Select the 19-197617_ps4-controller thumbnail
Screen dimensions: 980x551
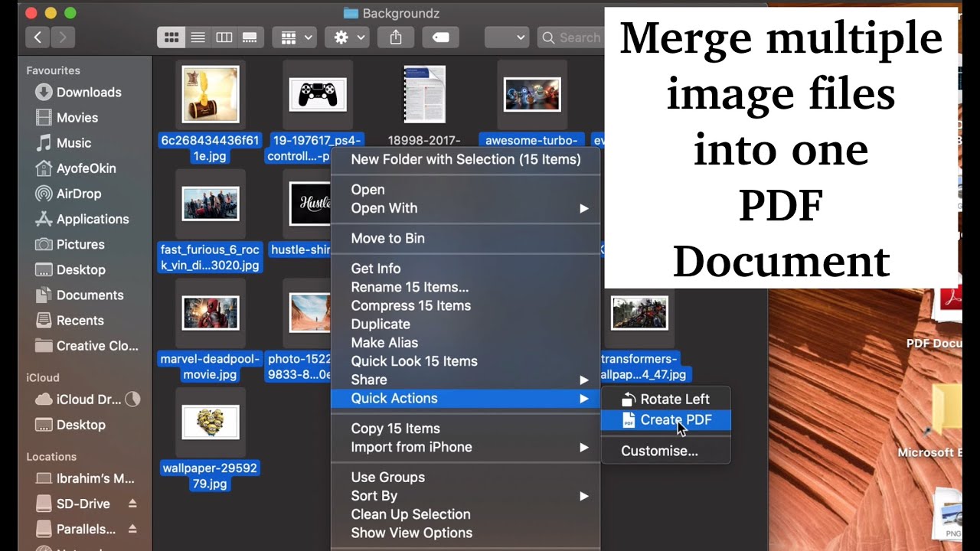pyautogui.click(x=318, y=95)
